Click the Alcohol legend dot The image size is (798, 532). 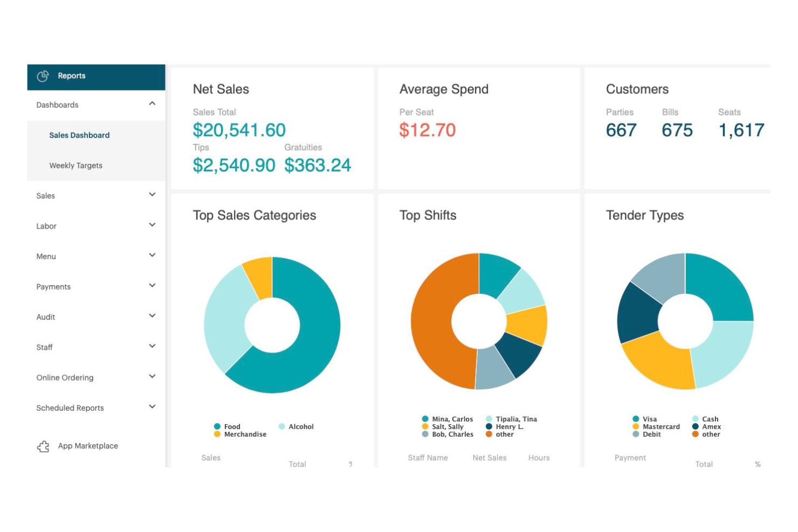pos(281,426)
